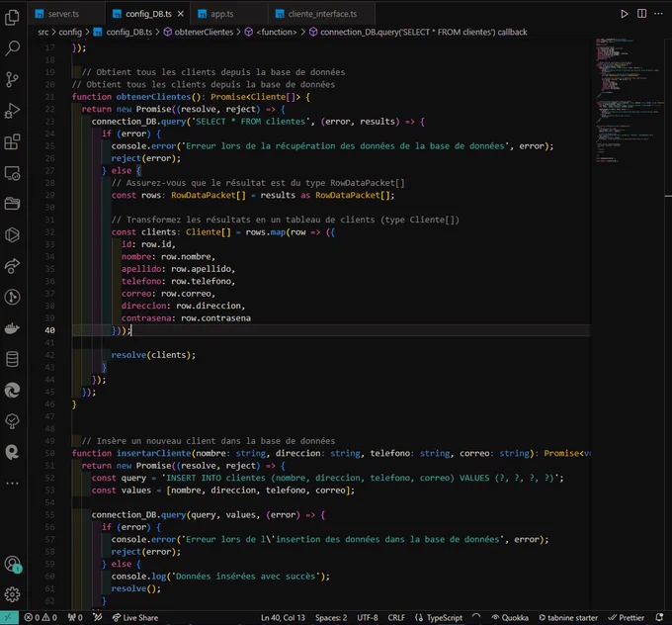The height and width of the screenshot is (625, 672).
Task: Open the Manage settings gear
Action: click(x=12, y=594)
